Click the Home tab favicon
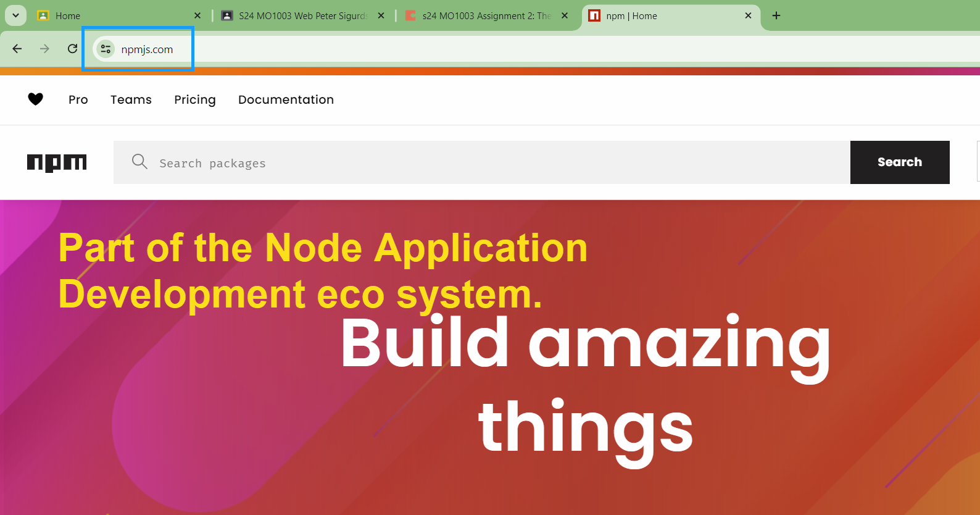This screenshot has width=980, height=515. click(43, 15)
